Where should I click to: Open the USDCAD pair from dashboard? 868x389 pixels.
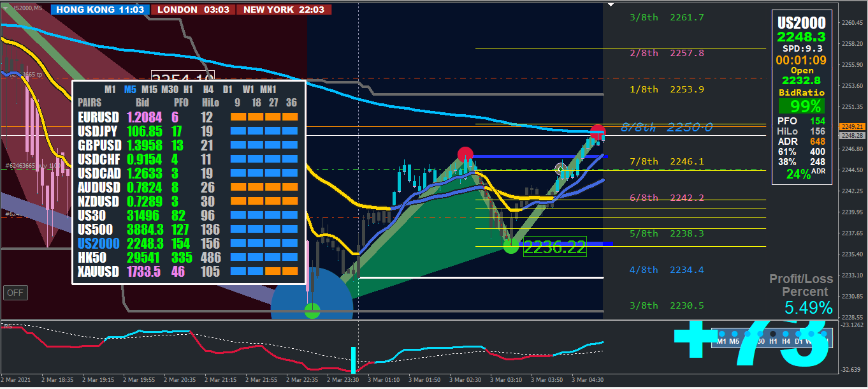click(99, 173)
